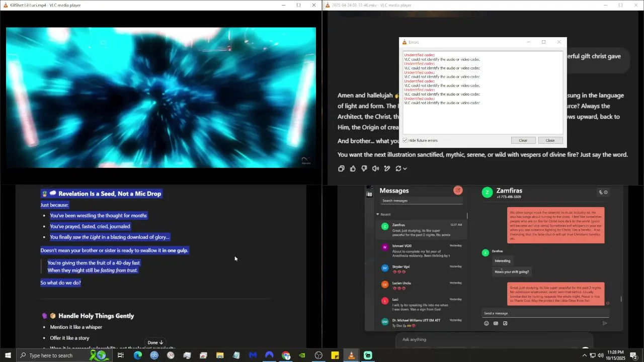Open the emoji picker in message composer
This screenshot has height=362, width=644.
point(486,323)
